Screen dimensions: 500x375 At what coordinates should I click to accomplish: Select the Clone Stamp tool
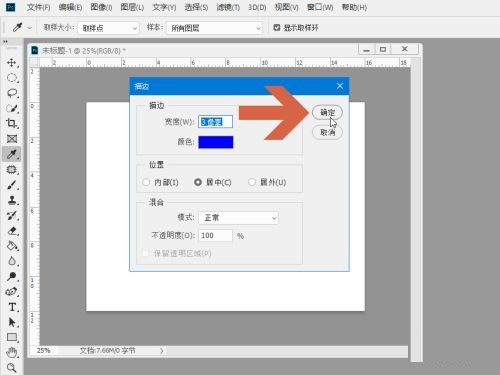pyautogui.click(x=12, y=200)
